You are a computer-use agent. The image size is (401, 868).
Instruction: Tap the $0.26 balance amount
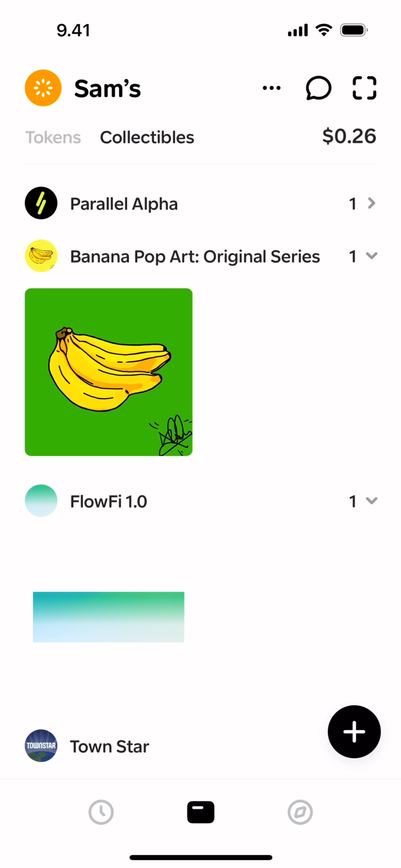coord(349,136)
